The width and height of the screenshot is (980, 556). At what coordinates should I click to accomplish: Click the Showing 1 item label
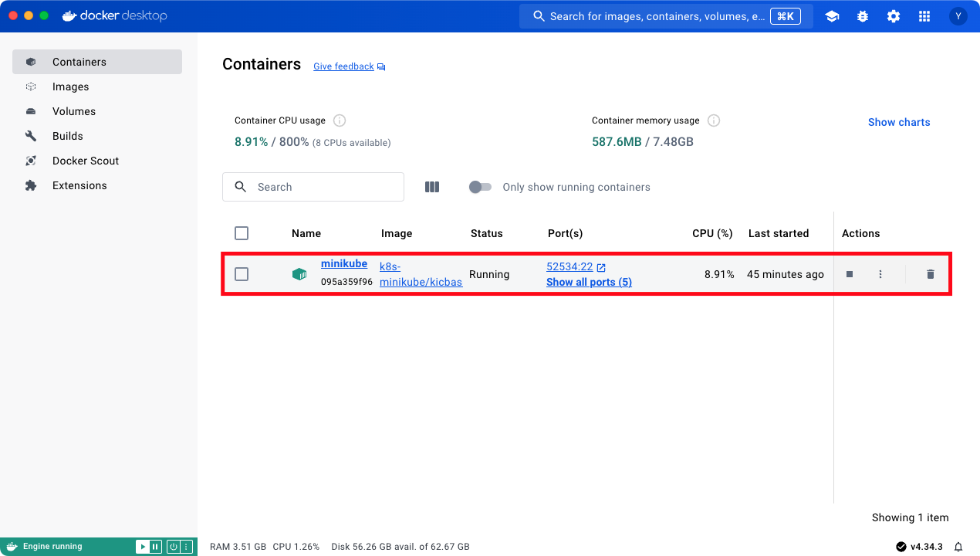click(911, 517)
